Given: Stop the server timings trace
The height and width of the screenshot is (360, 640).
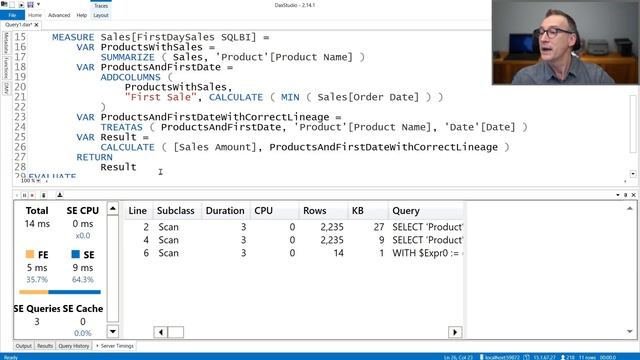Looking at the screenshot, I should point(32,195).
